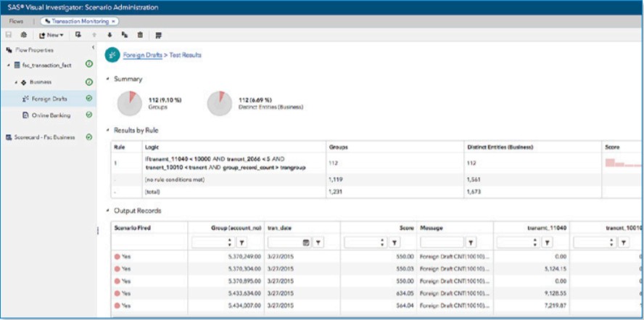Click the rightmost toolbar list icon
The width and height of the screenshot is (644, 320).
tap(159, 36)
